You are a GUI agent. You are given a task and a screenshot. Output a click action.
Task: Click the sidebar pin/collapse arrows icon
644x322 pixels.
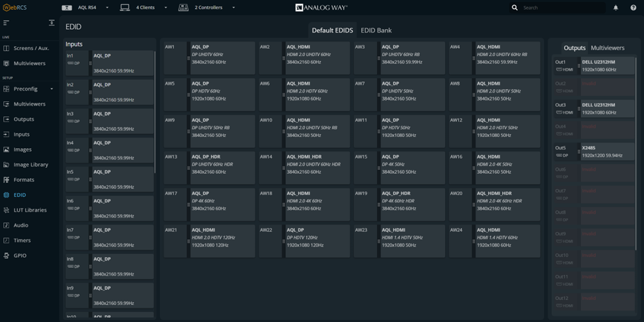click(52, 22)
